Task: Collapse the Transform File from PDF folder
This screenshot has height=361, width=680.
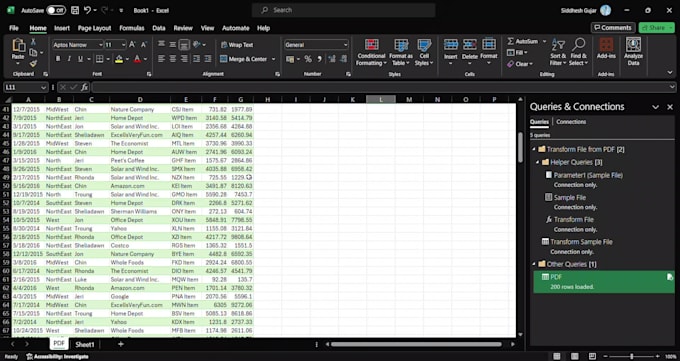Action: (x=534, y=149)
